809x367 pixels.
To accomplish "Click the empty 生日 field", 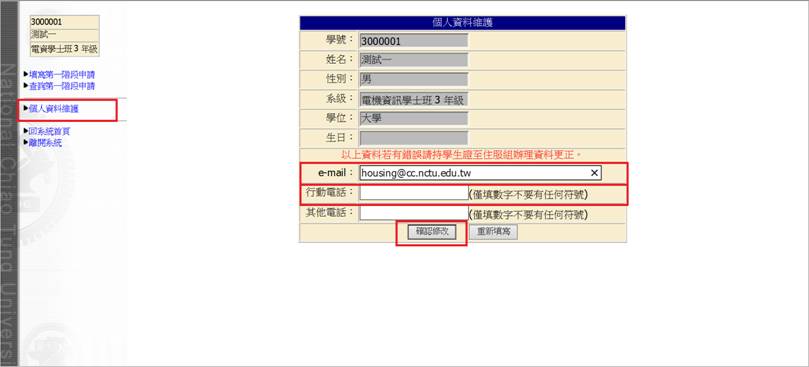I will pos(414,138).
